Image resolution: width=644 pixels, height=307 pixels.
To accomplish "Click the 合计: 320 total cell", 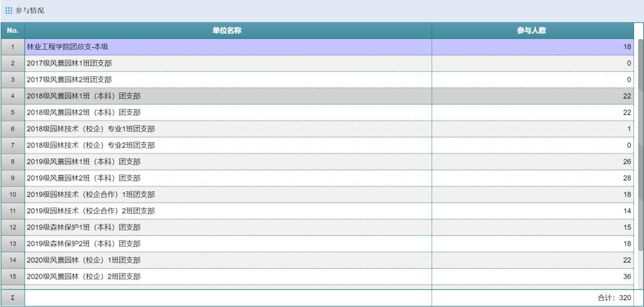I will tap(613, 298).
